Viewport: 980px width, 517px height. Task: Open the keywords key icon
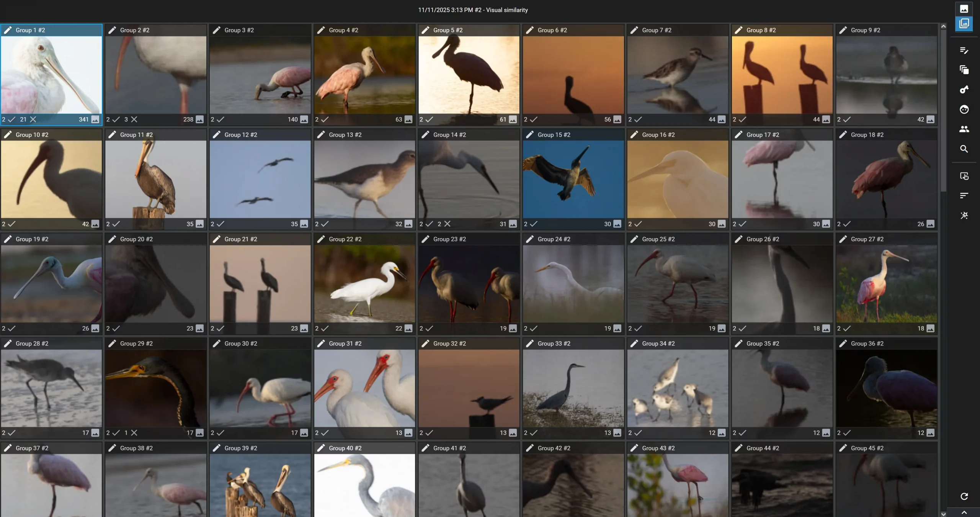964,89
